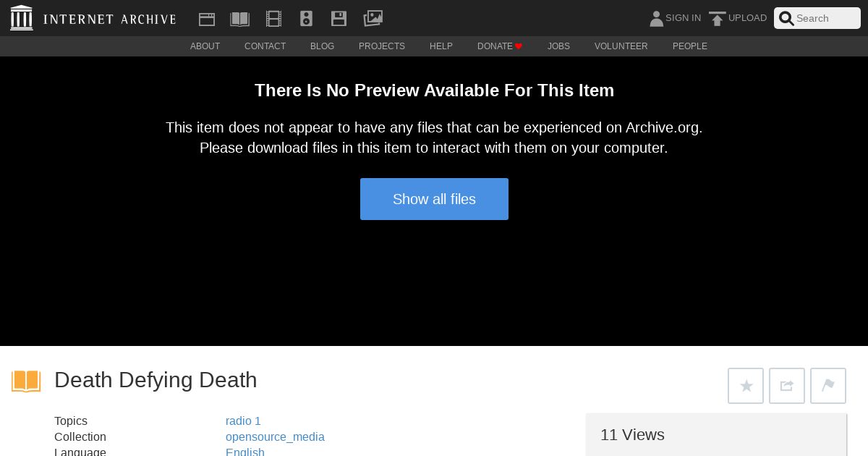The height and width of the screenshot is (456, 868).
Task: Open the About menu item
Action: pyautogui.click(x=205, y=46)
